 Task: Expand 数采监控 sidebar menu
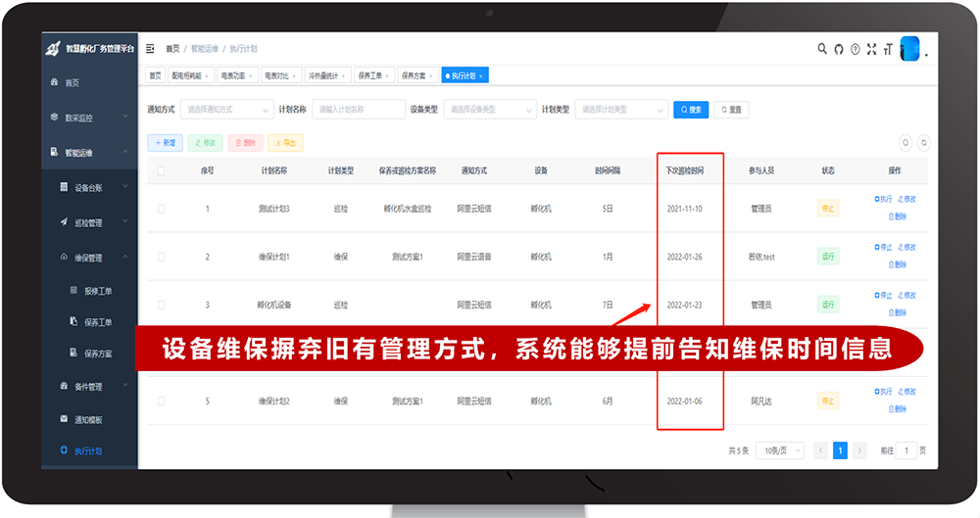[x=90, y=118]
